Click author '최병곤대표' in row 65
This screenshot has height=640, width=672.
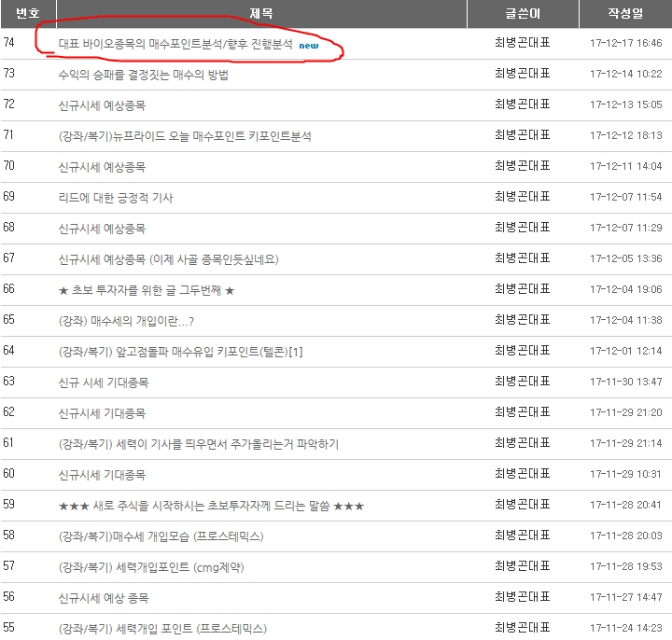(x=523, y=320)
